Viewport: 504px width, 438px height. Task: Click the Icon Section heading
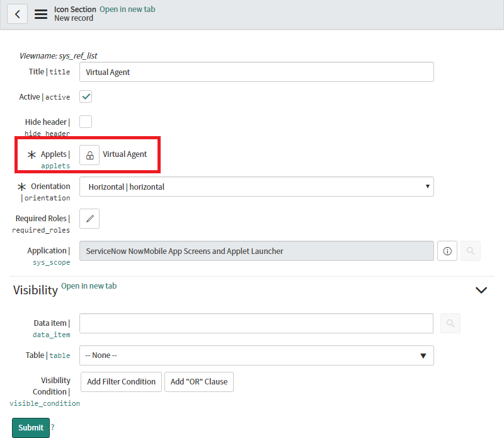(75, 9)
